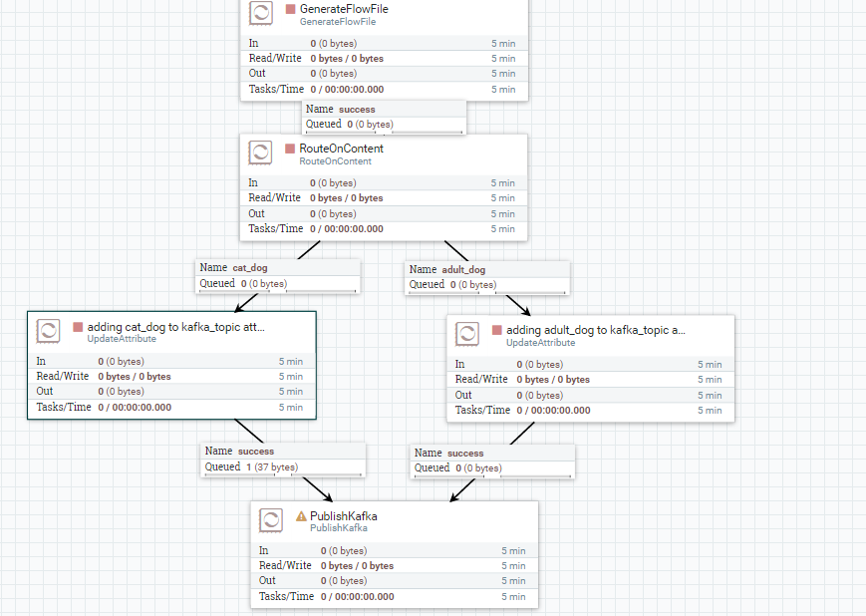This screenshot has height=616, width=866.
Task: Click the 5 min stat label on GenerateFlowFile
Action: coord(503,43)
